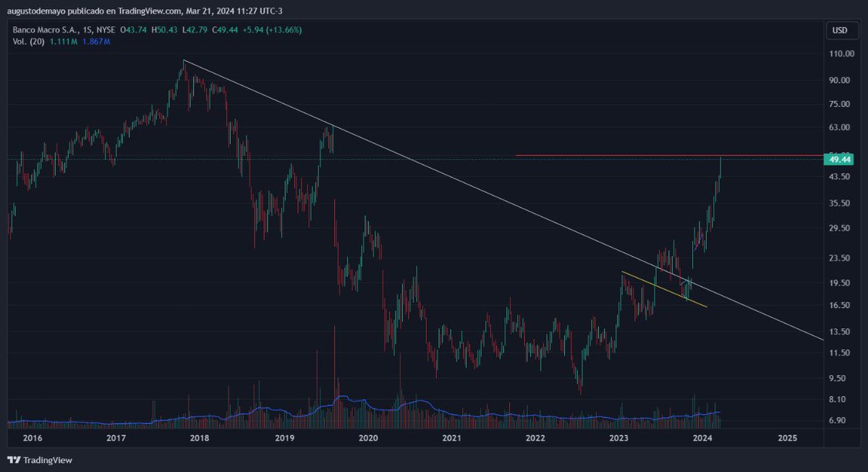Select the red horizontal resistance line

[x=669, y=155]
